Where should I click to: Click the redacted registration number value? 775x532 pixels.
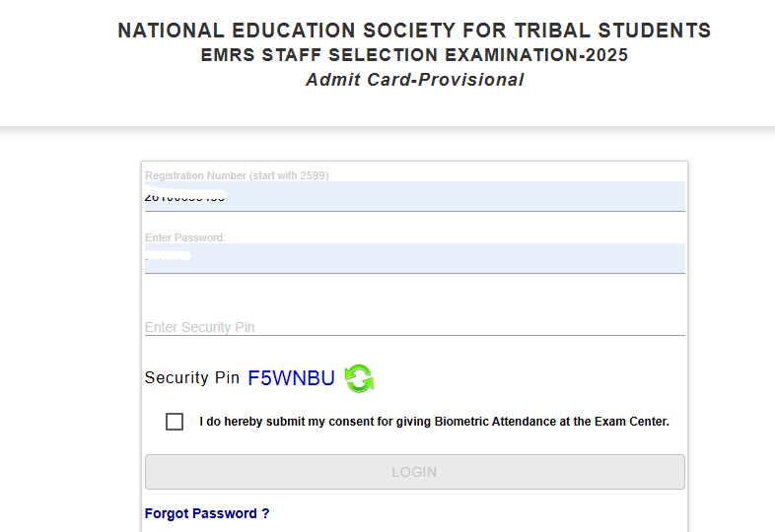[185, 197]
